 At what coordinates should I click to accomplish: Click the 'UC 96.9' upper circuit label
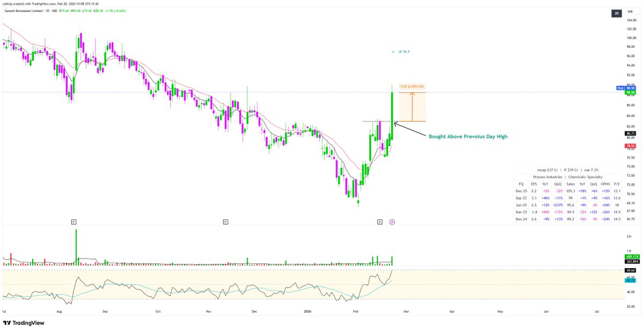tap(404, 52)
